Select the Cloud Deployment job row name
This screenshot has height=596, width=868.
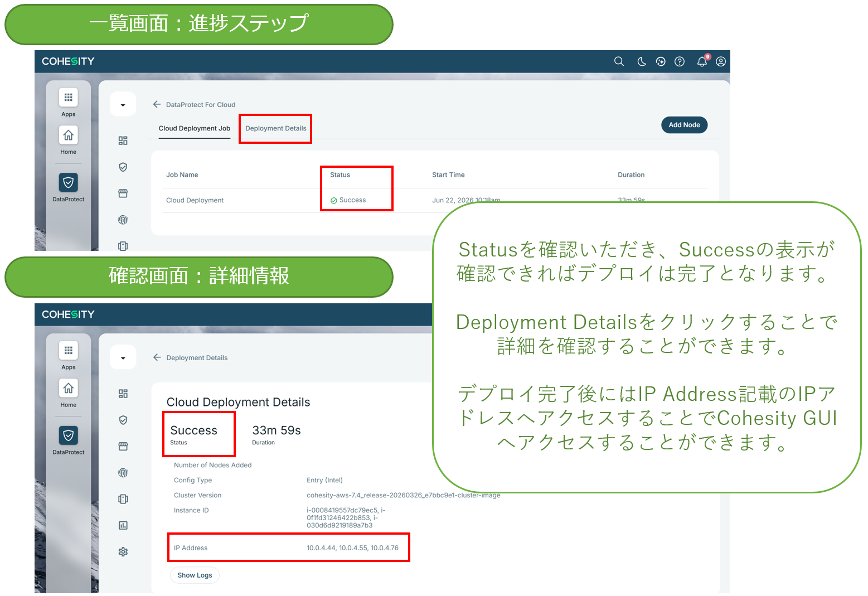click(x=195, y=201)
